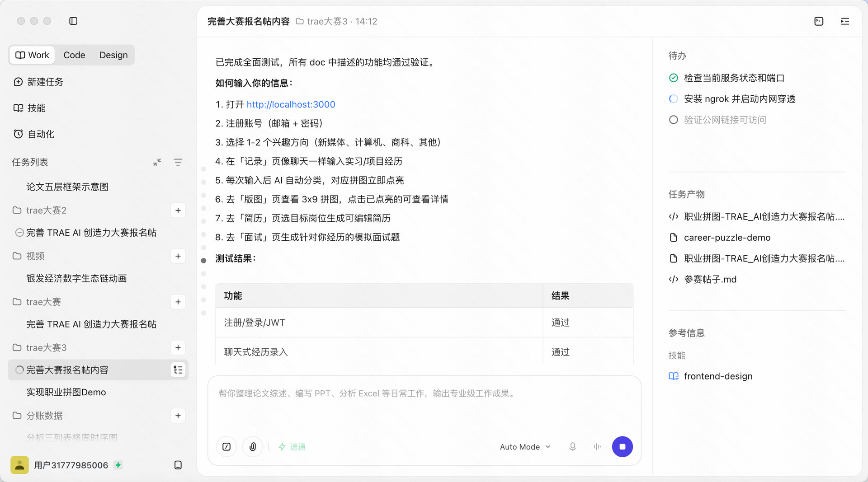868x482 pixels.
Task: Expand the trae大赛 folder
Action: (37, 302)
